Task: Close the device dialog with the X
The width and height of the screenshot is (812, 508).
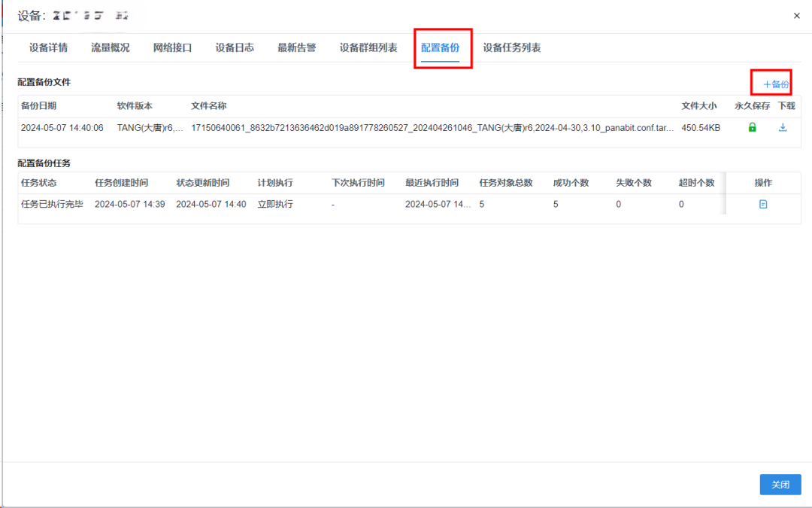Action: click(796, 16)
